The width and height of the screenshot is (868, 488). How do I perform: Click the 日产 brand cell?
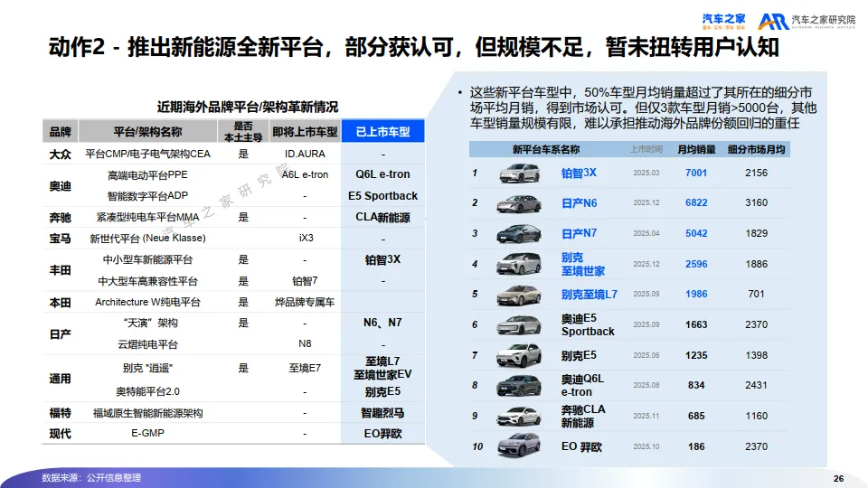(x=61, y=334)
